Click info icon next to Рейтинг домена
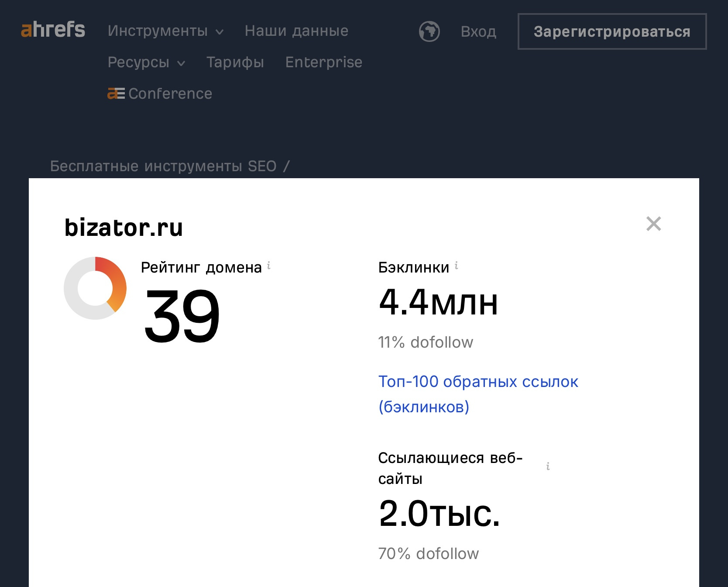 (269, 265)
